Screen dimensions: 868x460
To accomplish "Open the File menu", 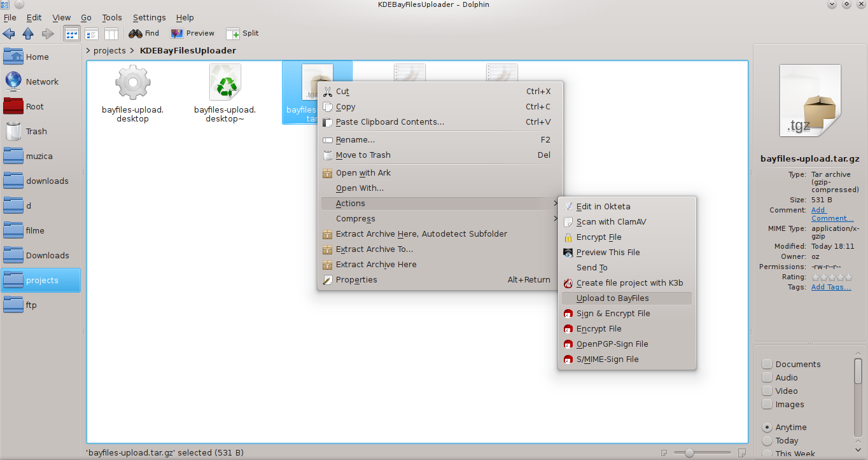I will (10, 18).
